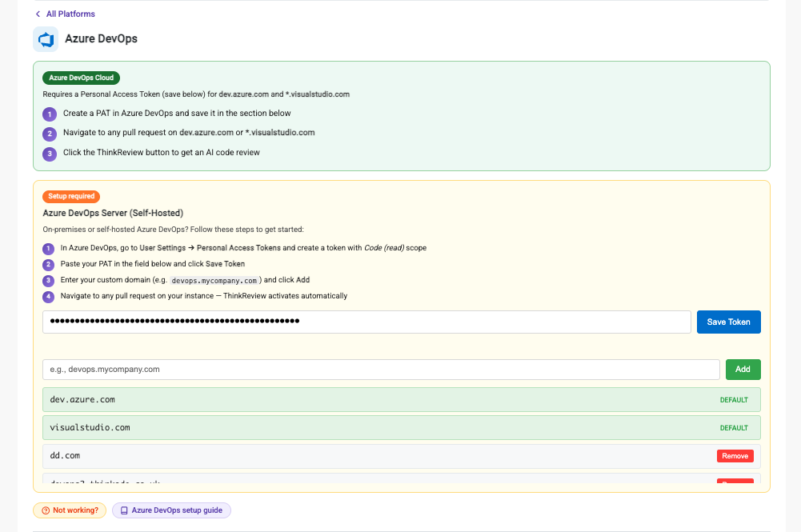Click DEFAULT label on dev.azure.com row

click(x=734, y=400)
